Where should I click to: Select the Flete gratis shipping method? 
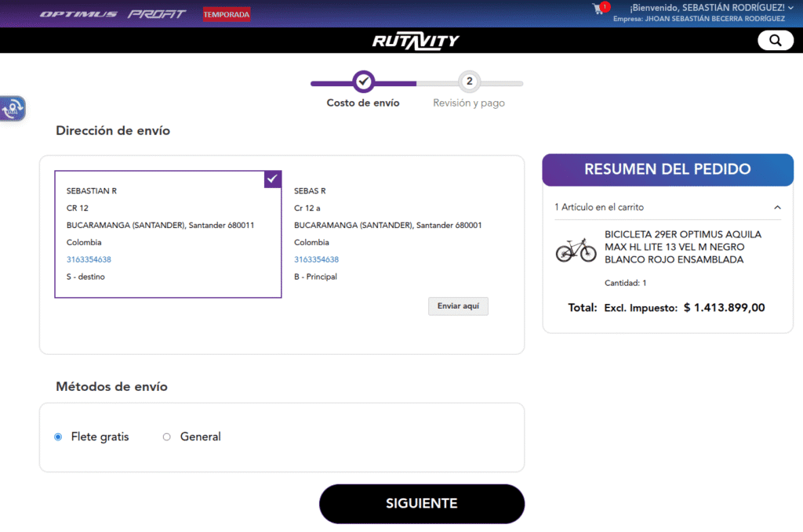click(58, 437)
